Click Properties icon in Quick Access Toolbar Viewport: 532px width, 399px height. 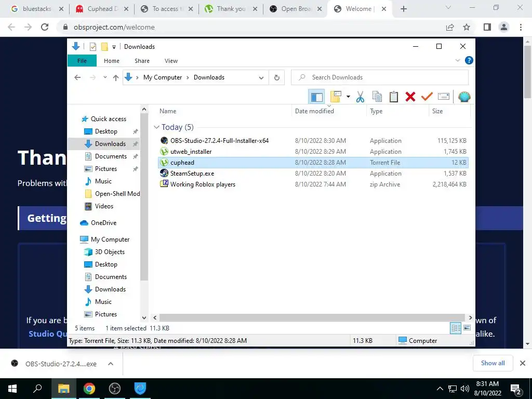tap(92, 46)
